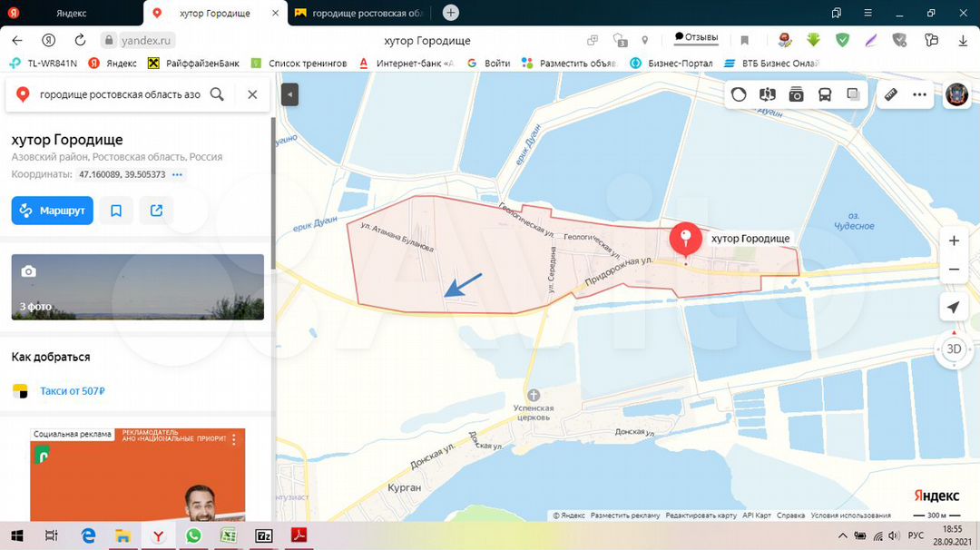Open the Такси от 507₽ link

[73, 391]
